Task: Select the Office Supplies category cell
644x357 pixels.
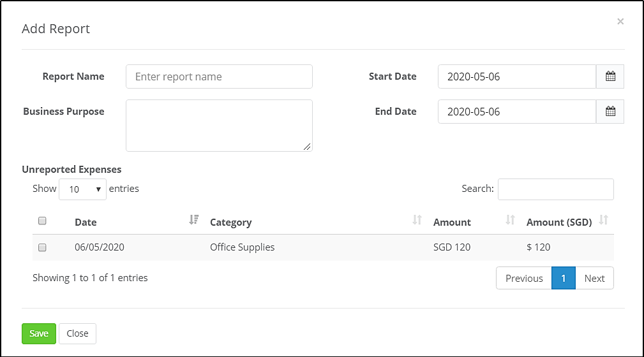Action: [243, 247]
